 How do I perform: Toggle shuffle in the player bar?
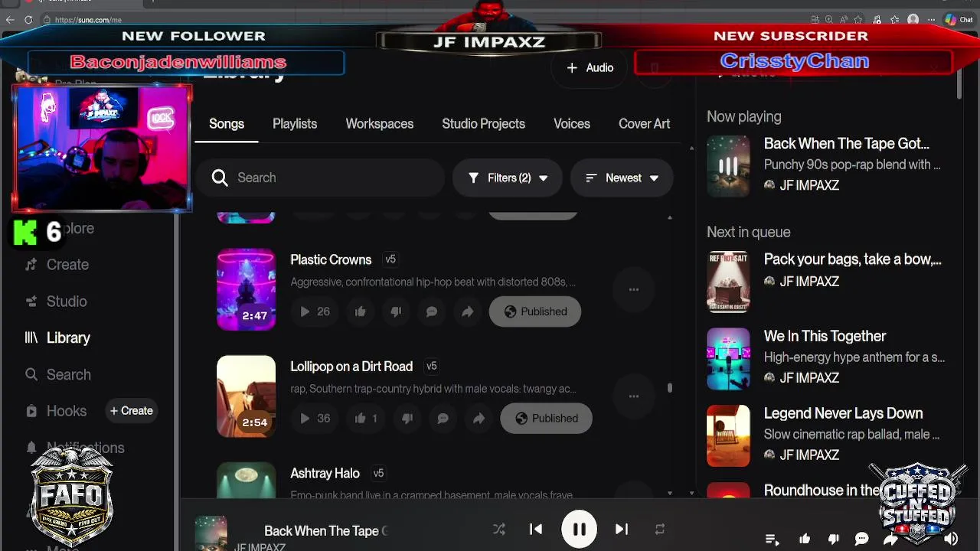(x=499, y=529)
